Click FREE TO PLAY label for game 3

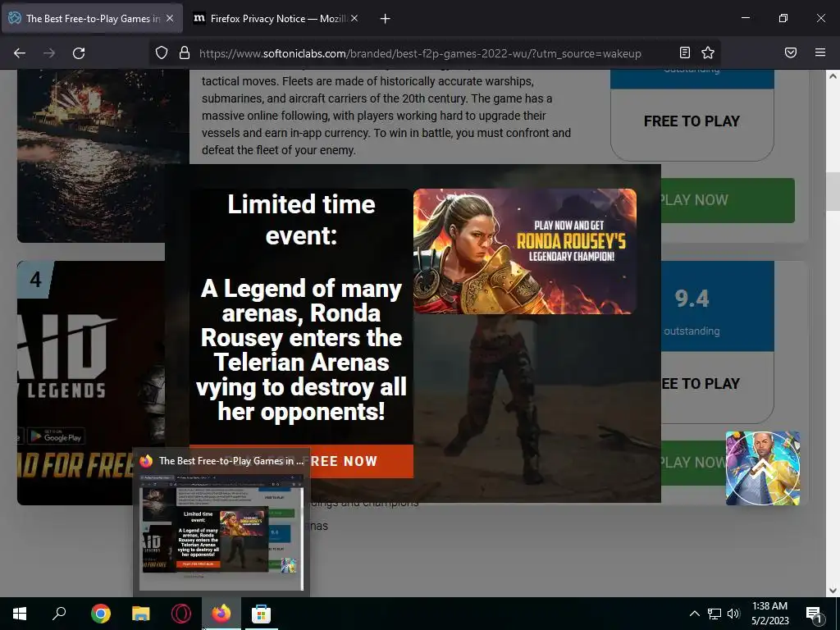pos(692,121)
